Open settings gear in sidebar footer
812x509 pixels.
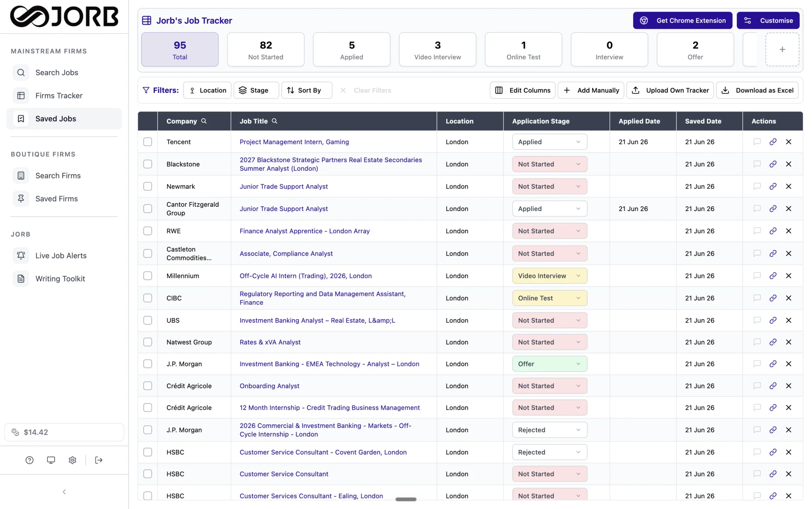coord(72,460)
